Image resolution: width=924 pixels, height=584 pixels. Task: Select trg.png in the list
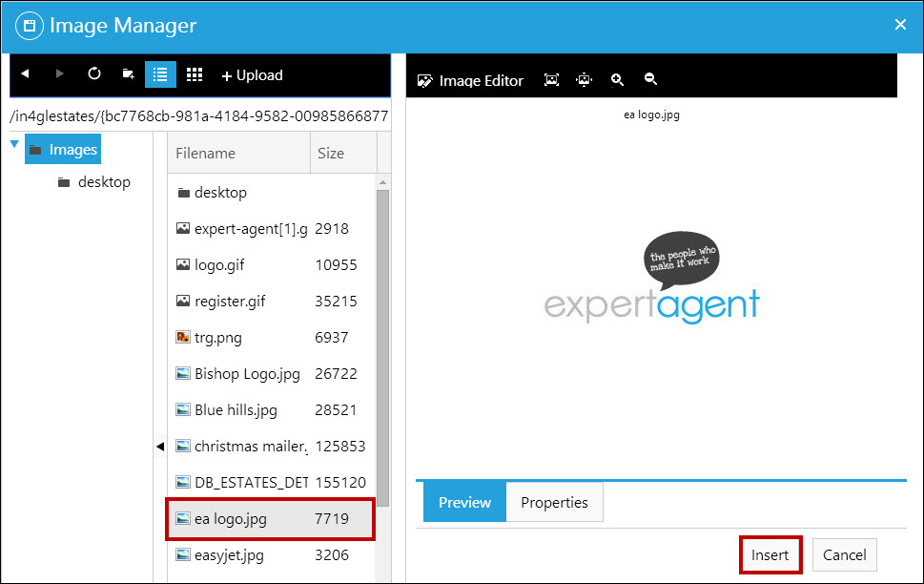pos(271,338)
